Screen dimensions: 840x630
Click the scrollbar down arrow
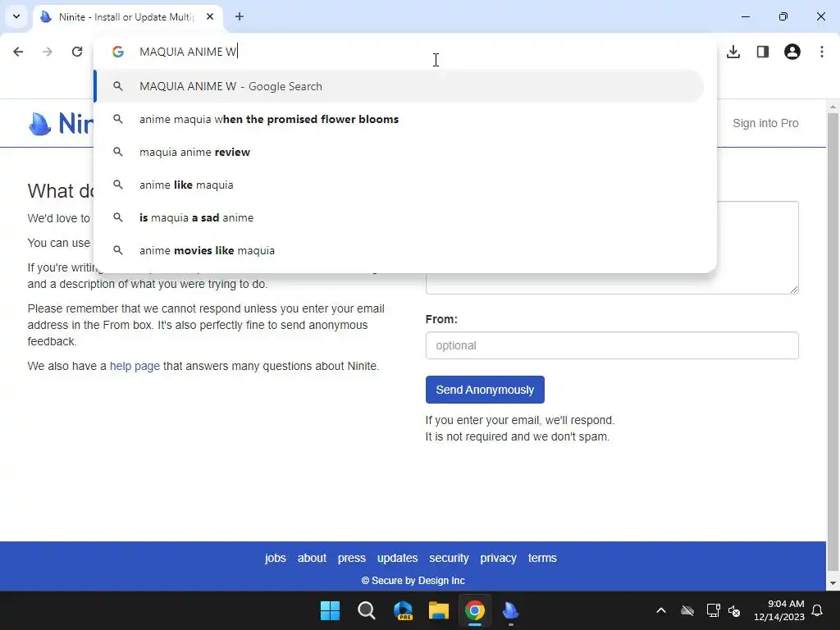click(x=833, y=583)
